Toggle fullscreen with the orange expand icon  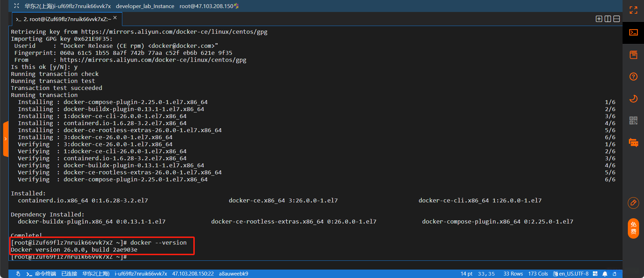click(633, 10)
